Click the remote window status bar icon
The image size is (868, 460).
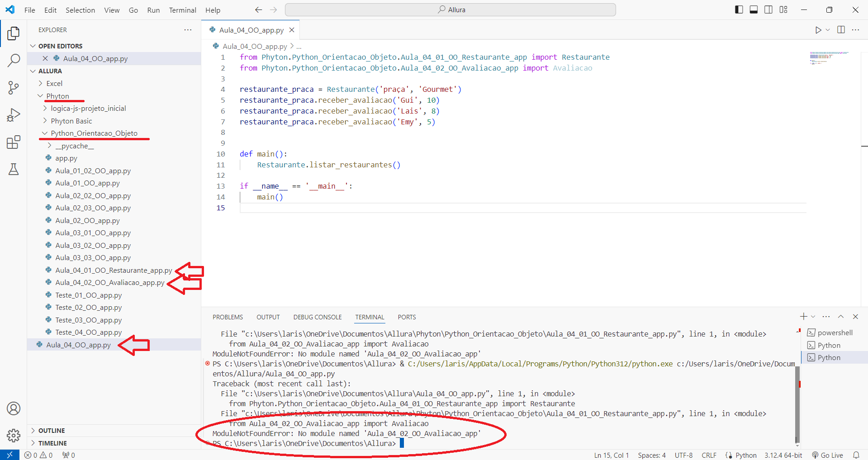coord(9,455)
